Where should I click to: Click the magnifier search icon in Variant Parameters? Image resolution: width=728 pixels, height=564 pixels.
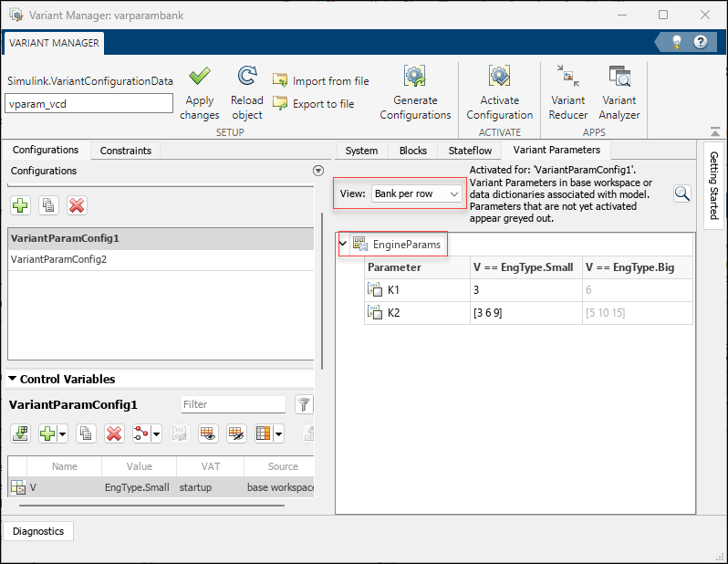(x=682, y=193)
